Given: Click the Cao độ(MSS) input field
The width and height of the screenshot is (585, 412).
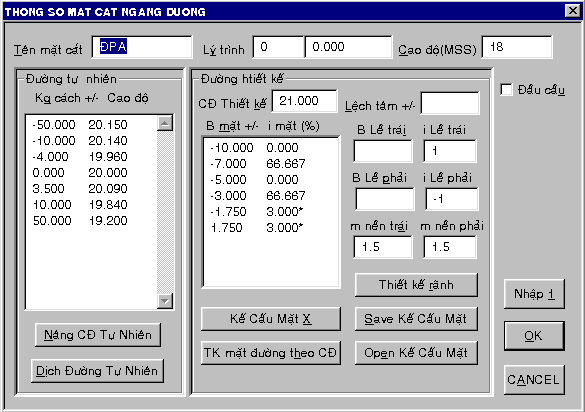Looking at the screenshot, I should 517,47.
